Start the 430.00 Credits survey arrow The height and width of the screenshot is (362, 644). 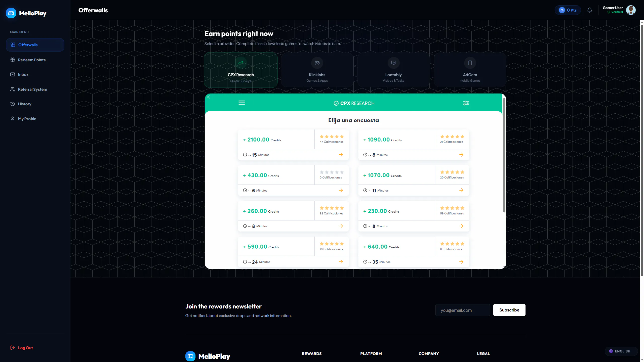pyautogui.click(x=341, y=190)
